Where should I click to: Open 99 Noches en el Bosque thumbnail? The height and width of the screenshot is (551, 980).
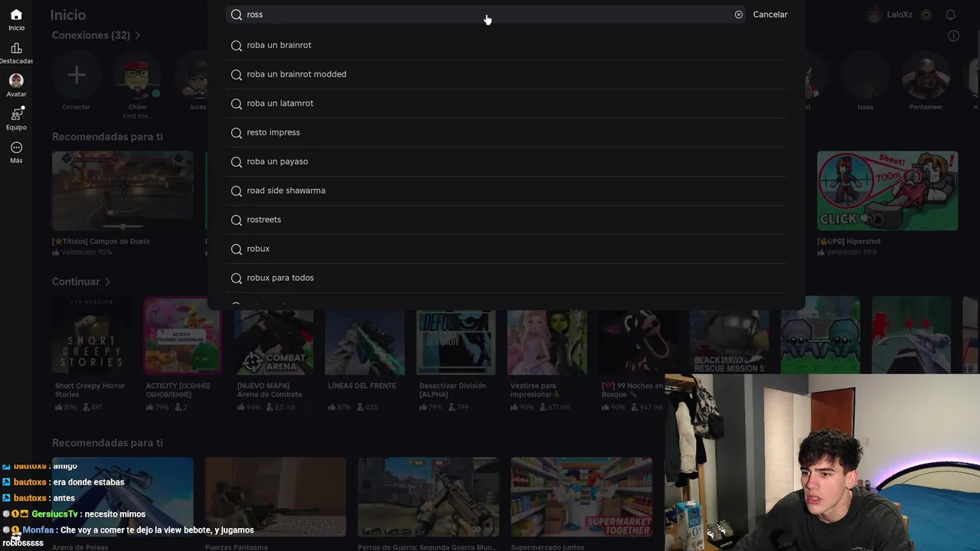(x=638, y=336)
